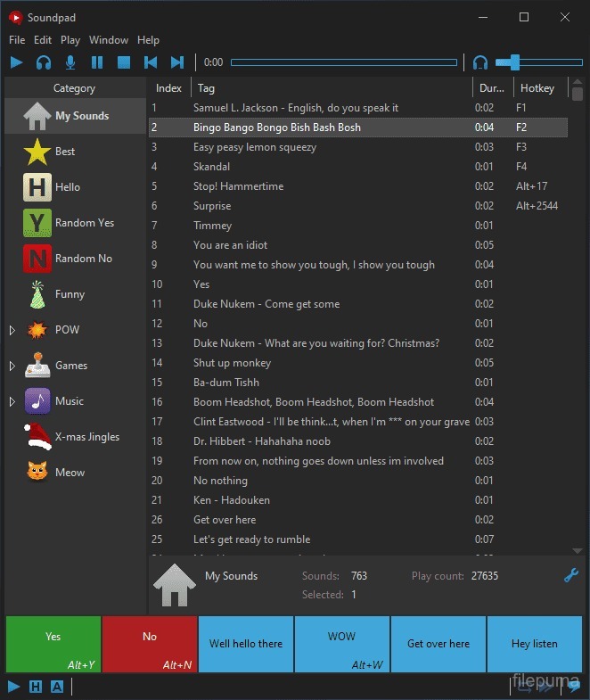Stop playback with the Stop icon
Viewport: 590px width, 700px height.
coord(124,62)
